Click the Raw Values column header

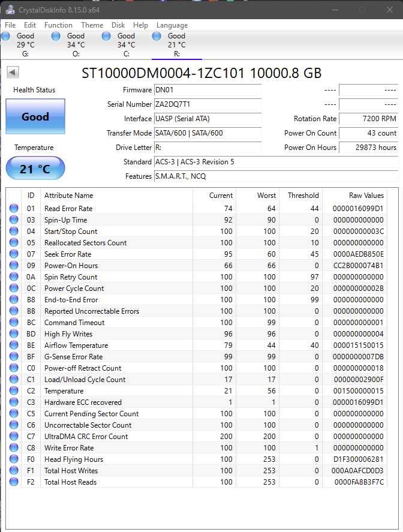354,196
